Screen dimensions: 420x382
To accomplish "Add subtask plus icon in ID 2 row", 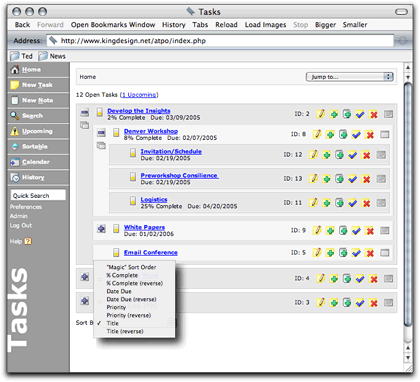I will click(334, 114).
